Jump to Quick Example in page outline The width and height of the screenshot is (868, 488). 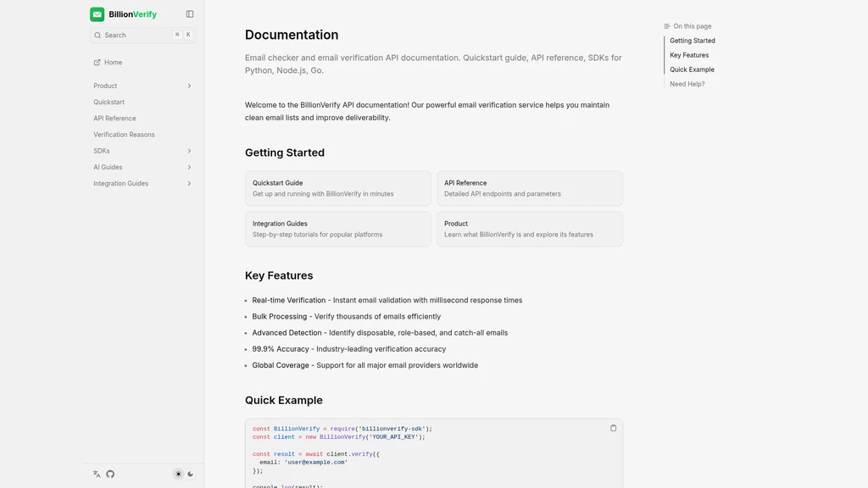coord(692,69)
